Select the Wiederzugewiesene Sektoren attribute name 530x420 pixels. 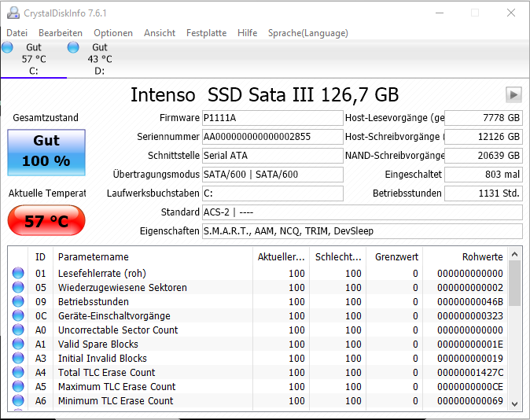pos(123,287)
